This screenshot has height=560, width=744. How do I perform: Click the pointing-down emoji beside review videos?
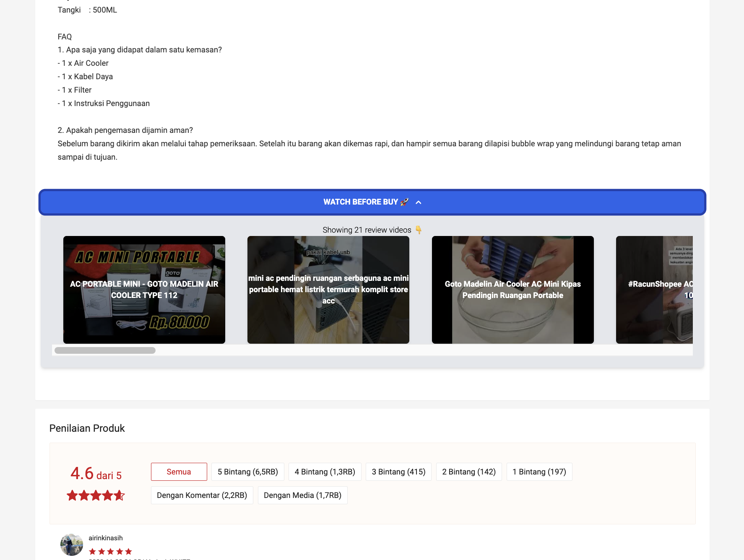[x=419, y=230]
